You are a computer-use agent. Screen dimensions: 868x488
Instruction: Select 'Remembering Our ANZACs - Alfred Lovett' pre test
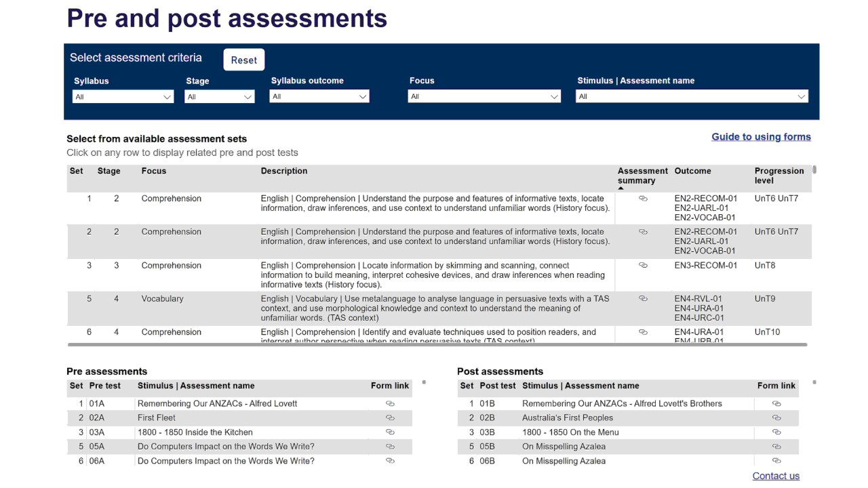click(217, 403)
